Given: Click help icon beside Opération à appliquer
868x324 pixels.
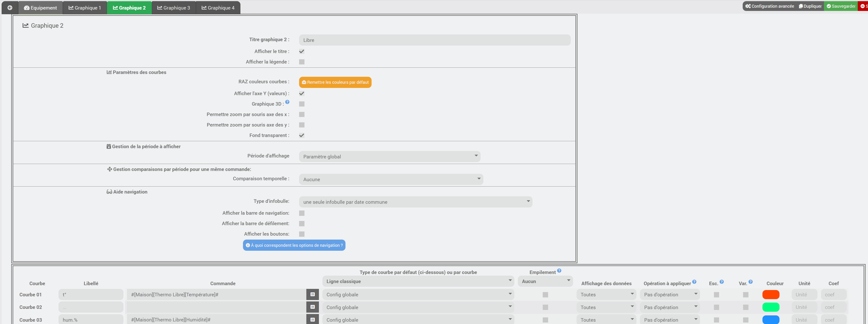Looking at the screenshot, I should click(694, 282).
